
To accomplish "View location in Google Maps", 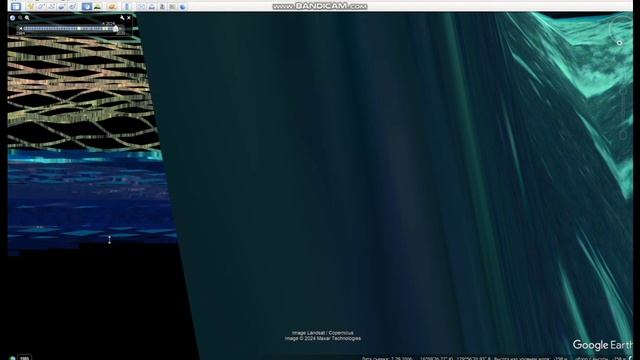I will [172, 7].
